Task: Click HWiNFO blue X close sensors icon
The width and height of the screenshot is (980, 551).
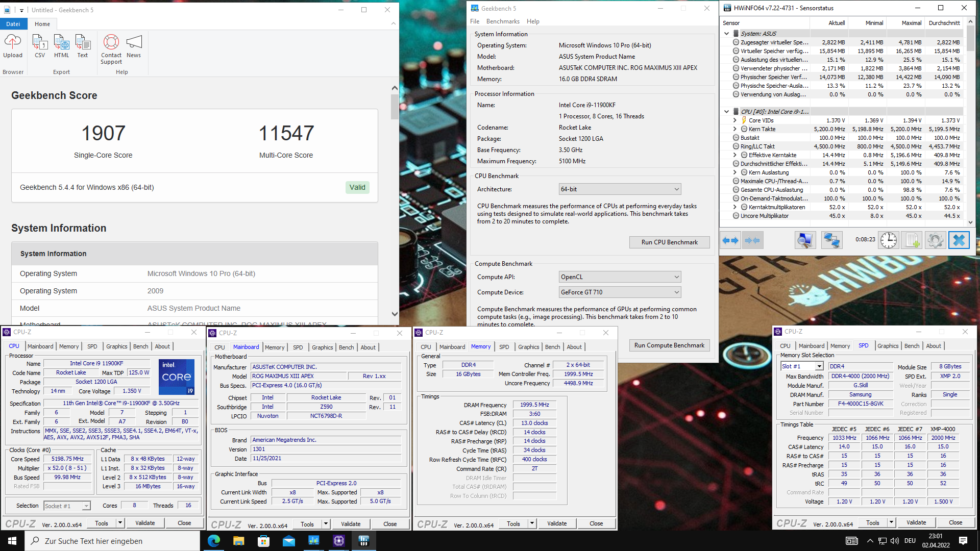Action: (959, 240)
